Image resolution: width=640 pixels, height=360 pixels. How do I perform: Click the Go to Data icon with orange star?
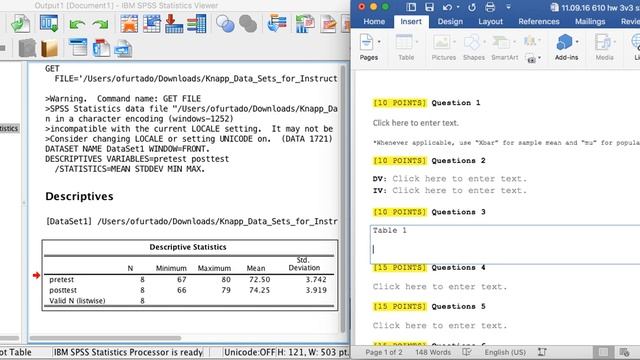pyautogui.click(x=129, y=24)
